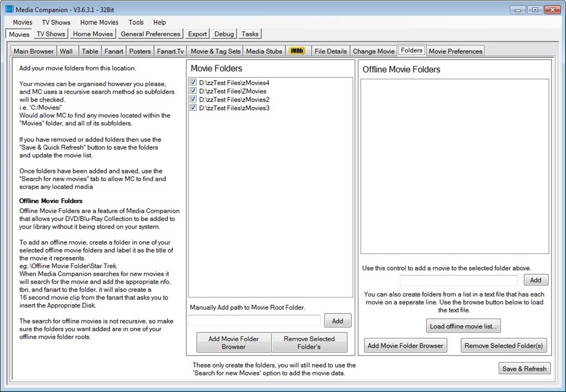Click Add Movie Folder Browser under Movie Folders
Viewport: 566px width, 392px height.
[234, 343]
